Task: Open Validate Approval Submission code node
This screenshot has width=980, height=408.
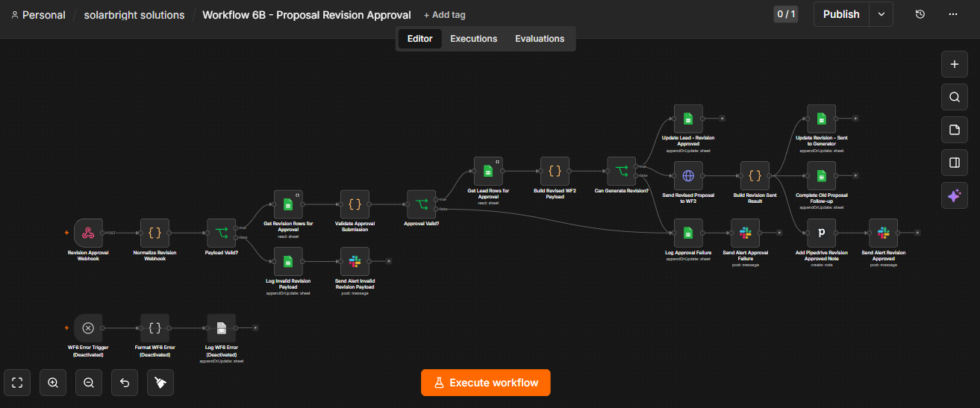Action: pos(355,204)
